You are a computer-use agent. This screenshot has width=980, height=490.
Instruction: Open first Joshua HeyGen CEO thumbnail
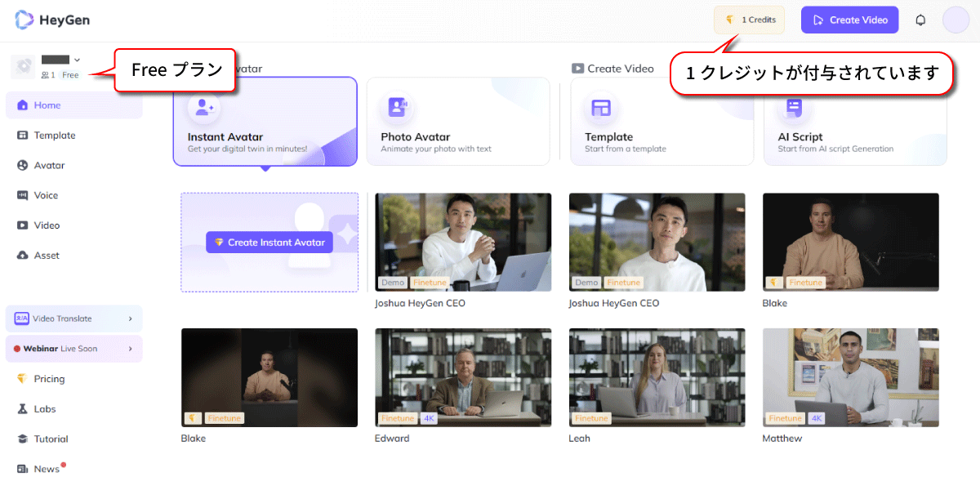(x=463, y=242)
